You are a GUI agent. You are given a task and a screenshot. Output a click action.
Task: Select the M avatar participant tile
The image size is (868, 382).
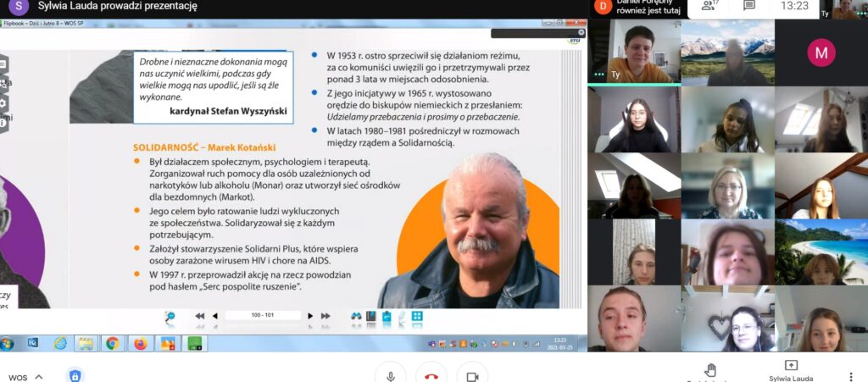coord(821,53)
